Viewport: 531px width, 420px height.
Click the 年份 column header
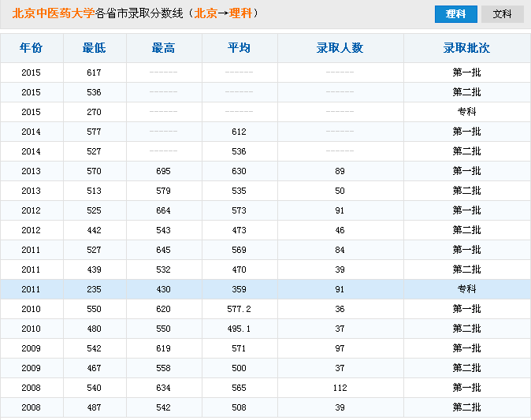[x=31, y=48]
